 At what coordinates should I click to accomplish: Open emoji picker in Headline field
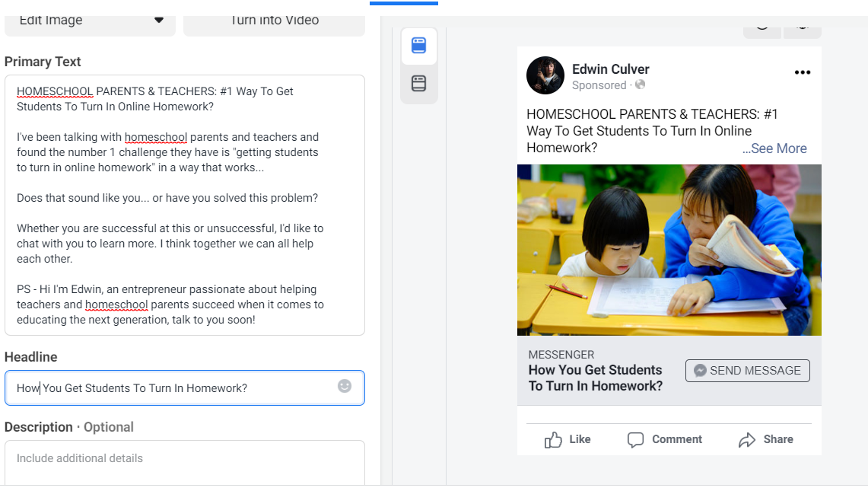(x=345, y=386)
